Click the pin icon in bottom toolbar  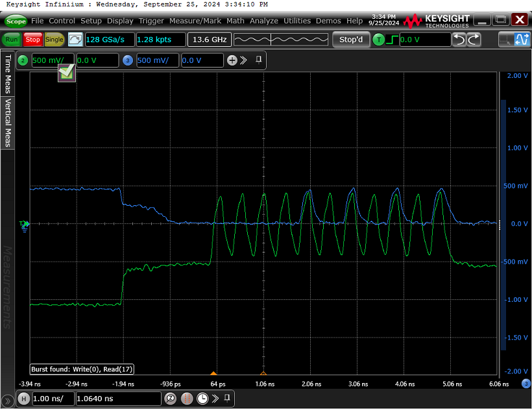[x=227, y=398]
